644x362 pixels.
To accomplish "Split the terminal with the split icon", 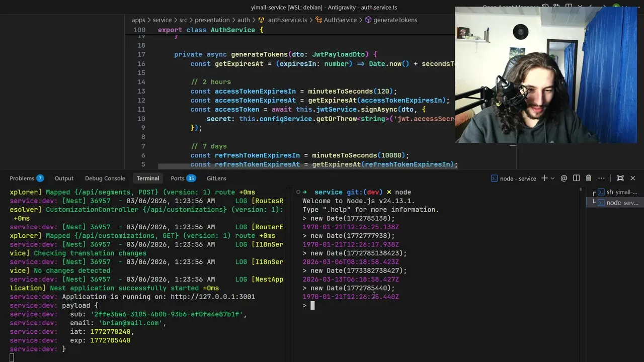I will (x=576, y=178).
